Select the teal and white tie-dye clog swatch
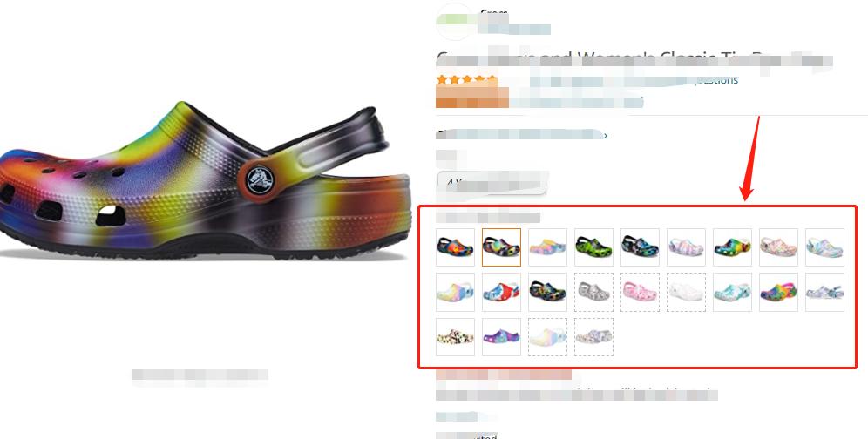The width and height of the screenshot is (868, 439). pos(732,292)
